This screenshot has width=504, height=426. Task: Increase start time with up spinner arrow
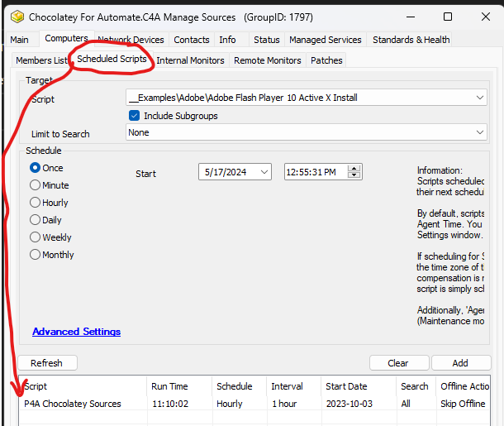[354, 168]
